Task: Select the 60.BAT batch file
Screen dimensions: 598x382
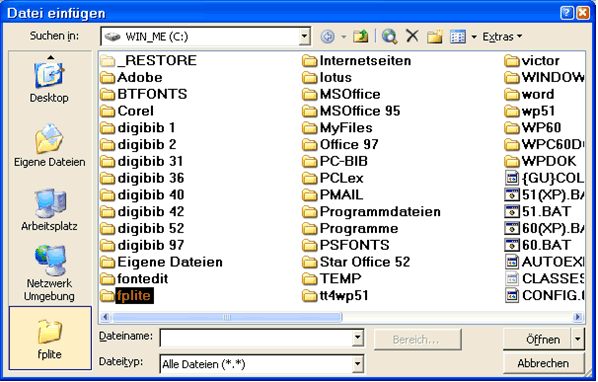Action: pos(538,245)
